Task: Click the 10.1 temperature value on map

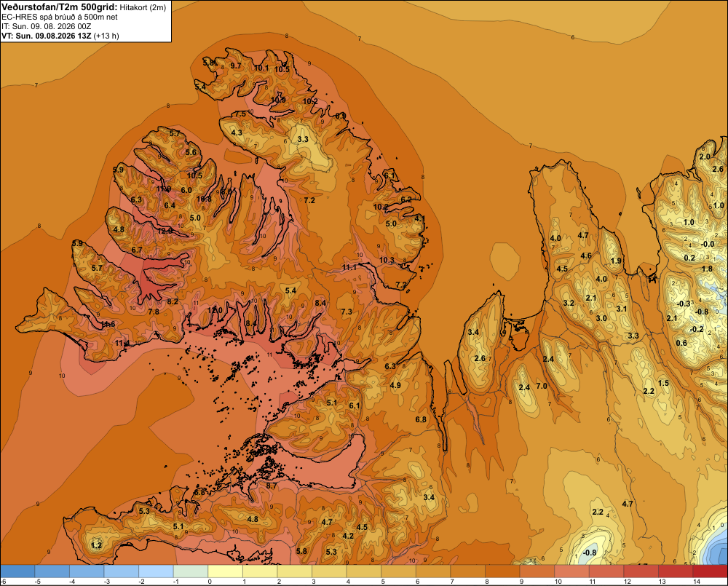Action: pos(261,68)
